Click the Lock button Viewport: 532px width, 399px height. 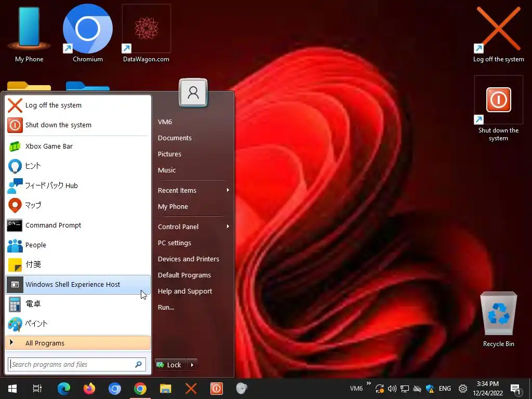(170, 365)
